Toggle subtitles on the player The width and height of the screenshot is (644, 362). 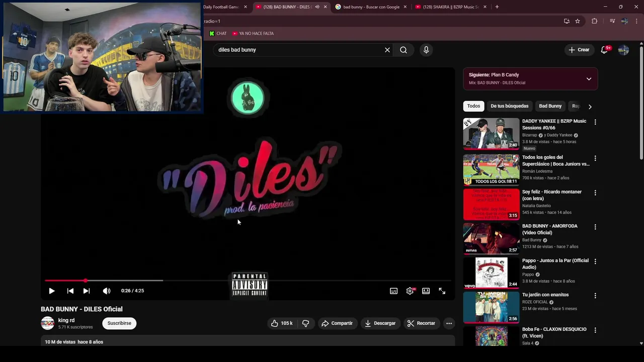(394, 291)
